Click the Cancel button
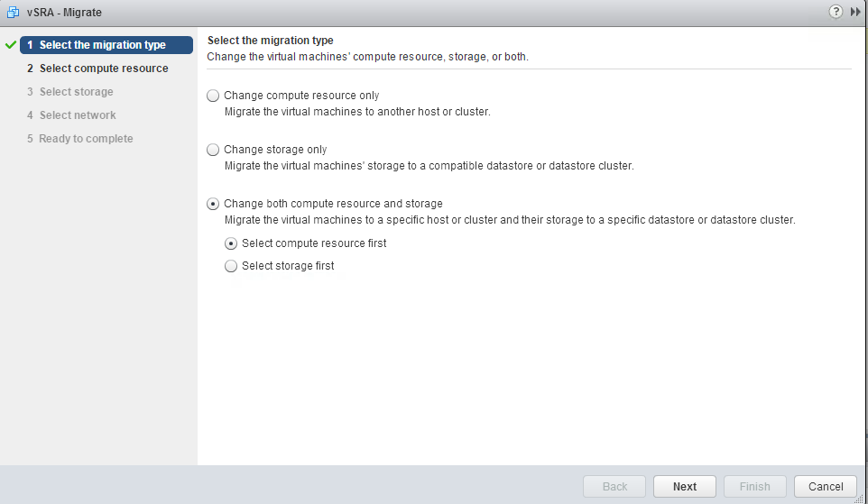 coord(826,486)
